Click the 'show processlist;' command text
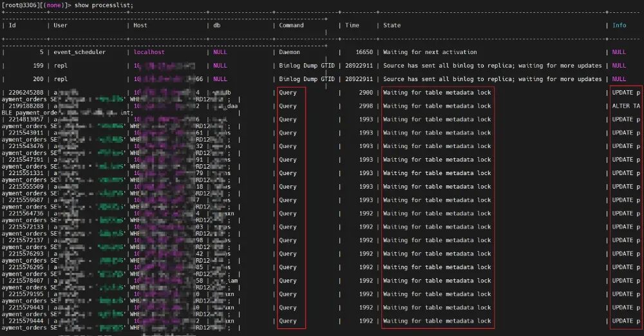The height and width of the screenshot is (336, 644). (104, 5)
